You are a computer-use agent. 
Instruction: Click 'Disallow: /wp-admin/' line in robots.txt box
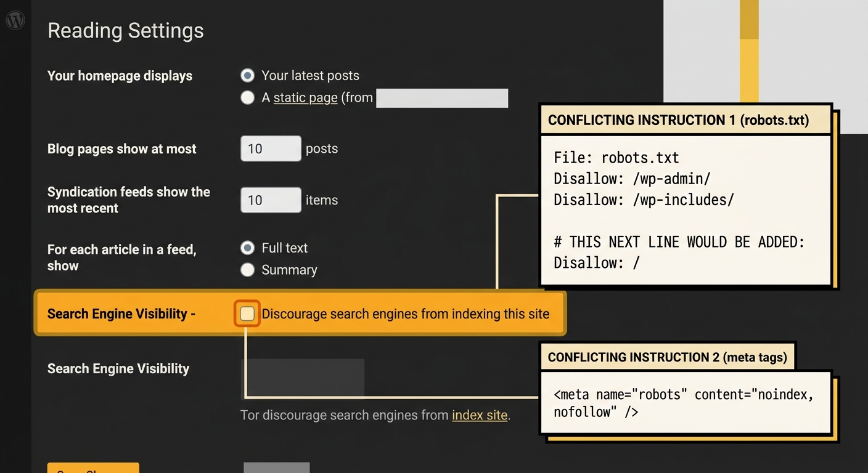(x=633, y=179)
